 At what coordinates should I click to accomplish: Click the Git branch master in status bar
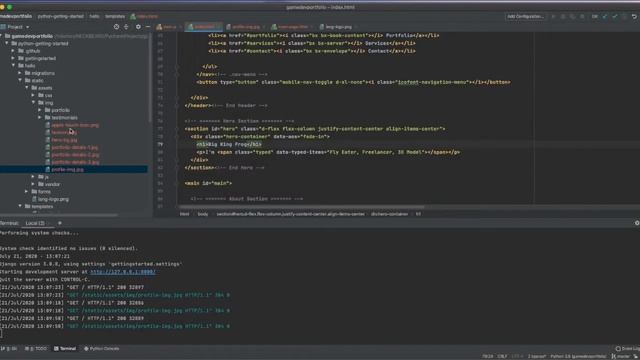pyautogui.click(x=621, y=356)
